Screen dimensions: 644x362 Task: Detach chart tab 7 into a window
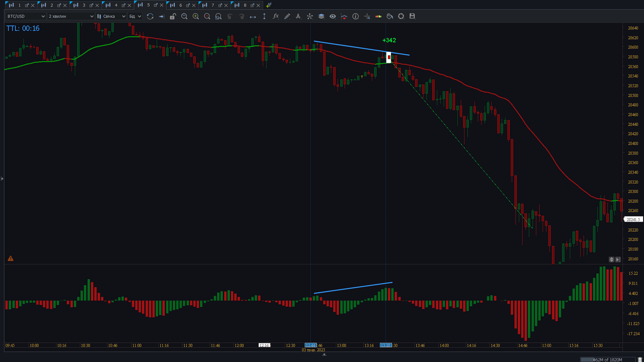tap(220, 5)
